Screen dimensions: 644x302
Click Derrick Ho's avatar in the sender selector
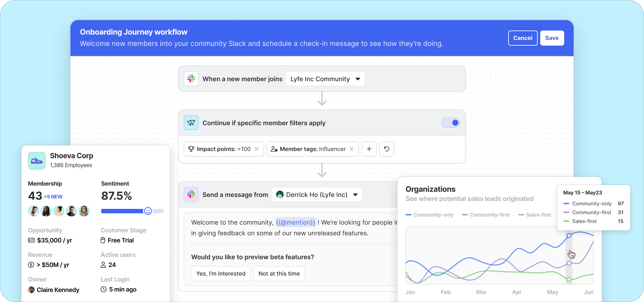(280, 194)
